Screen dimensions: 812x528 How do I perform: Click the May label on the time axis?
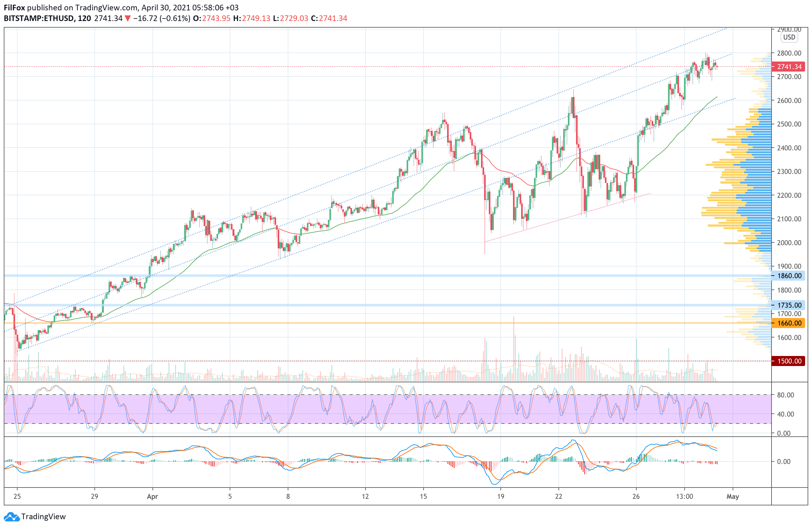(733, 497)
